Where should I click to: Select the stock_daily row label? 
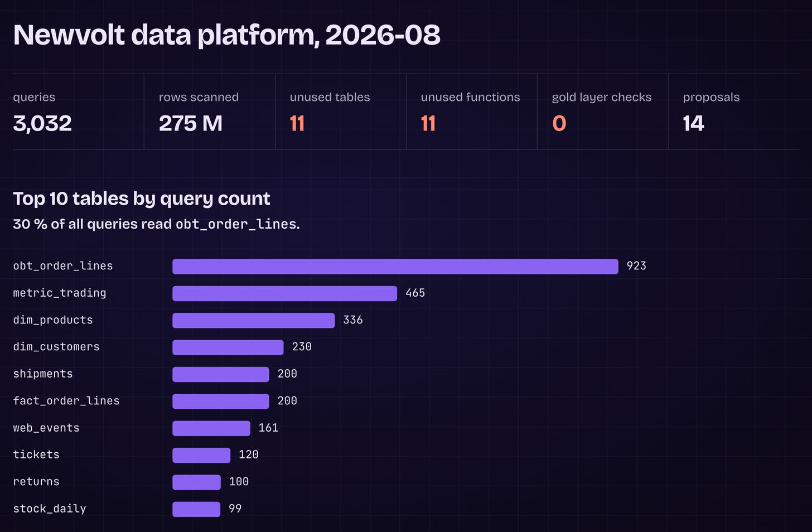50,509
